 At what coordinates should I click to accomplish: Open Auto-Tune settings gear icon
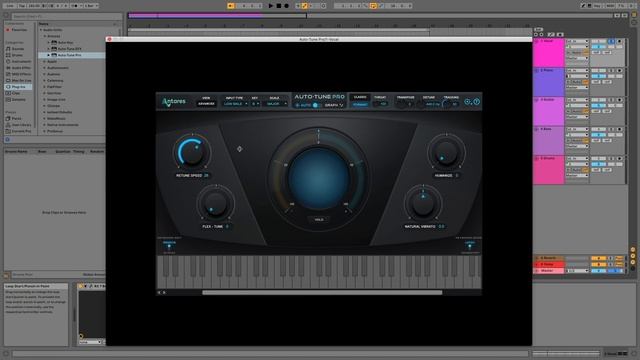[468, 102]
